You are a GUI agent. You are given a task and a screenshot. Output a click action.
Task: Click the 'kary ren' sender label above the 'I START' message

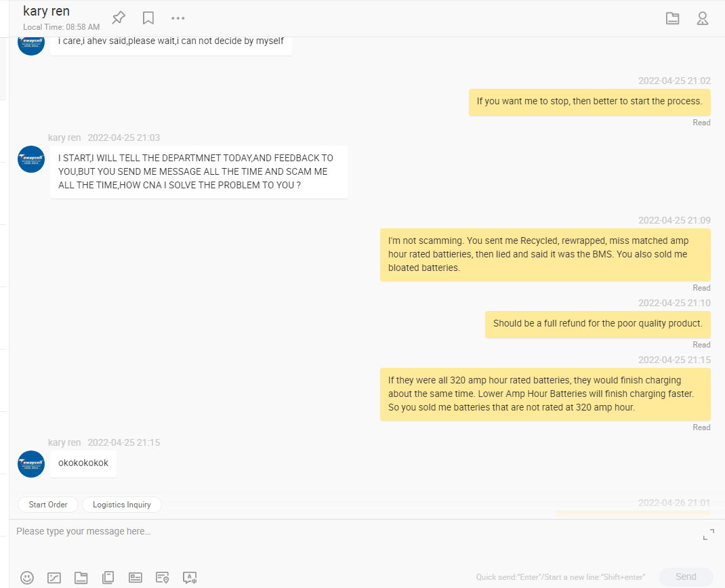(x=64, y=138)
